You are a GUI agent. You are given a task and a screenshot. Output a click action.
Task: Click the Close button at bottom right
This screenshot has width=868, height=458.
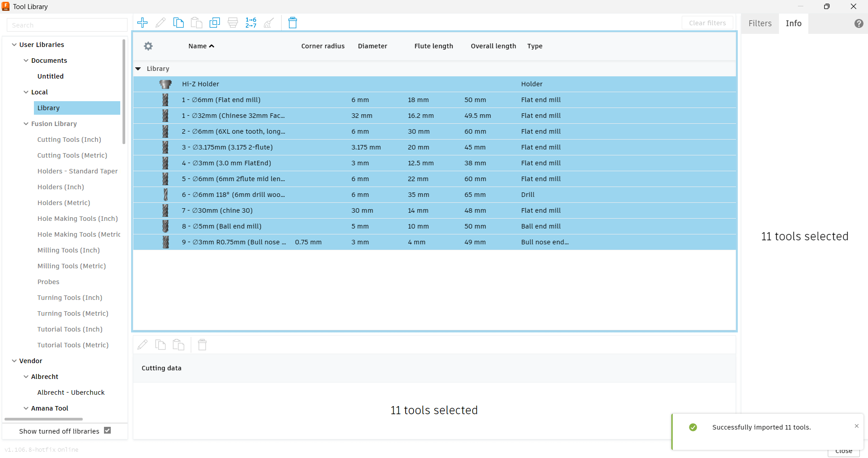(x=844, y=452)
